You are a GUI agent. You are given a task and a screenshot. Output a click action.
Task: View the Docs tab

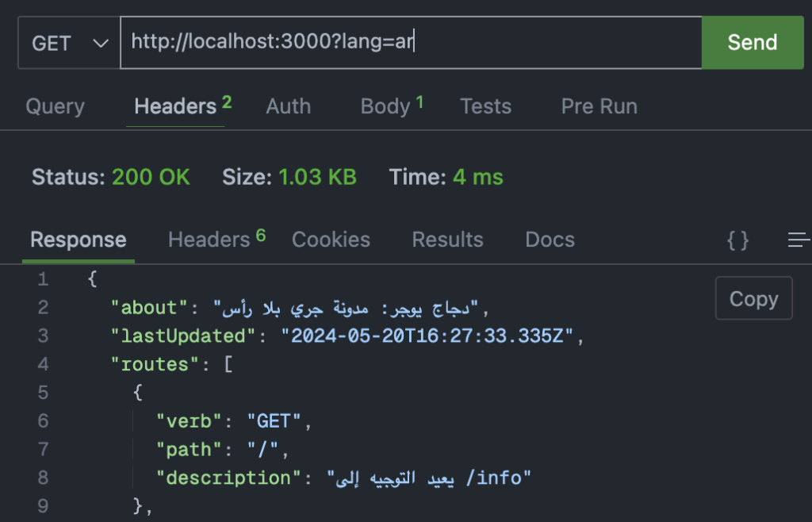point(550,239)
